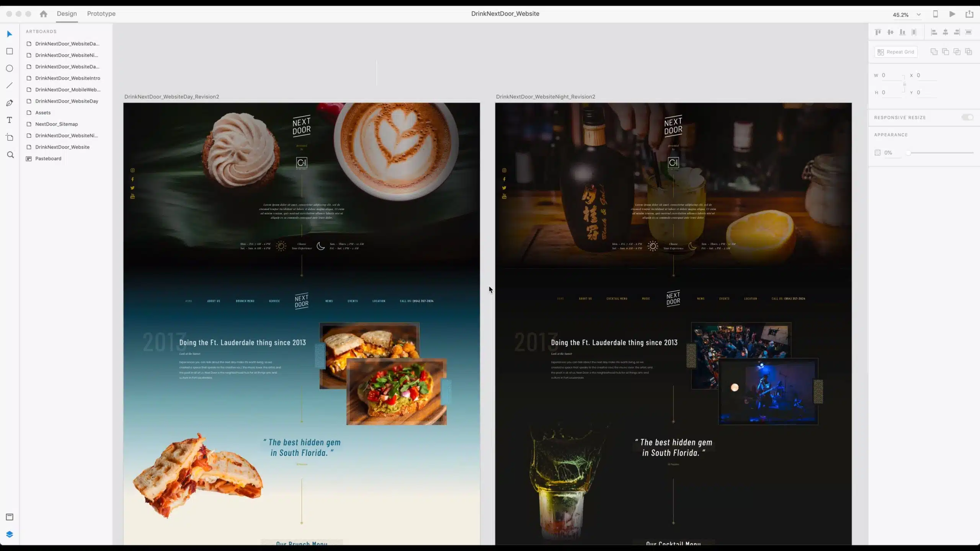
Task: Click EVENTS nav link on Night artboard
Action: (x=724, y=298)
